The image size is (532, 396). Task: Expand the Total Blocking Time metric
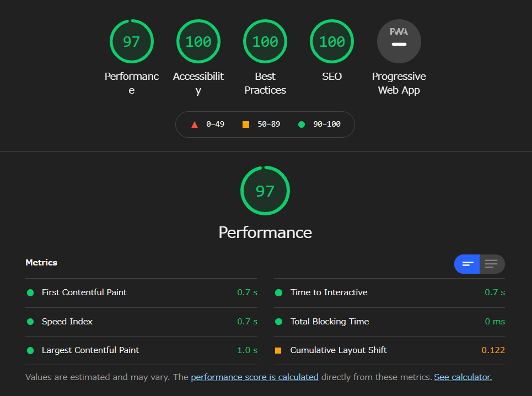click(x=330, y=322)
